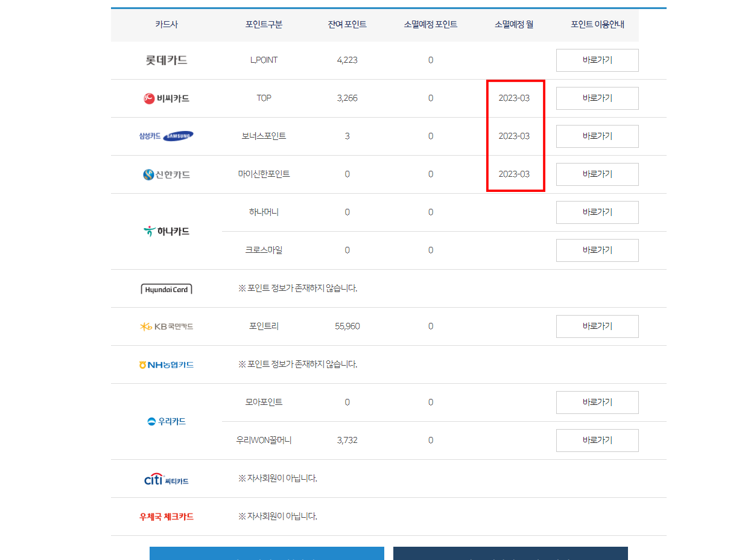Open 바로가기 for 신한카드 마이신한포인트
Screen dimensions: 742x560
597,174
